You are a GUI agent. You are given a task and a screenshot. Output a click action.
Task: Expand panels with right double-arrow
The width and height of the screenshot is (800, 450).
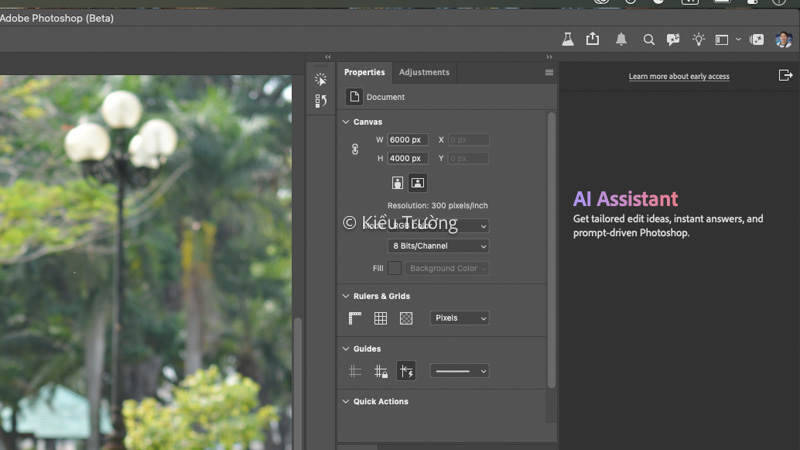(x=549, y=57)
